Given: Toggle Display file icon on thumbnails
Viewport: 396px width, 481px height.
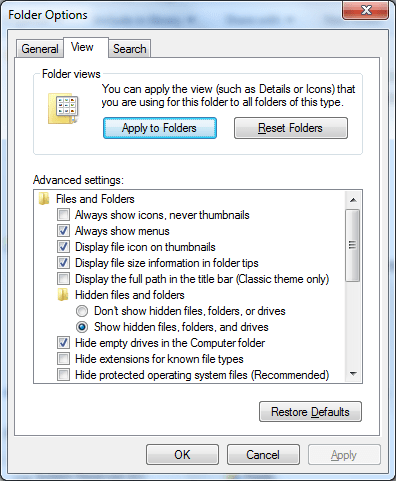Looking at the screenshot, I should pos(63,247).
